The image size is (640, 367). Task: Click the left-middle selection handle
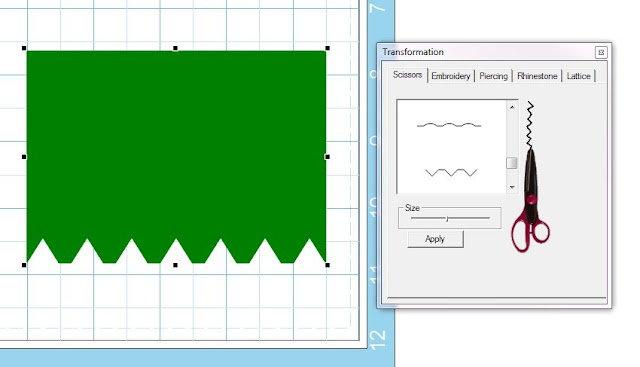[x=24, y=157]
